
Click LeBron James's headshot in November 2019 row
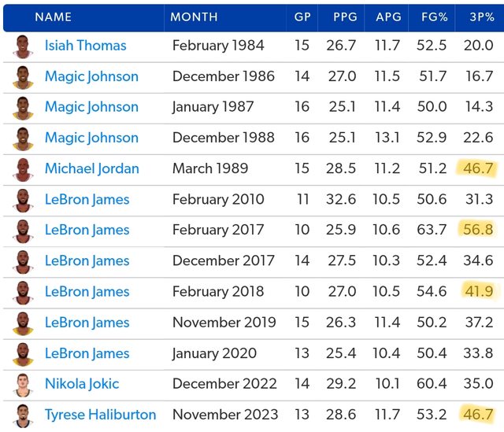pyautogui.click(x=23, y=323)
